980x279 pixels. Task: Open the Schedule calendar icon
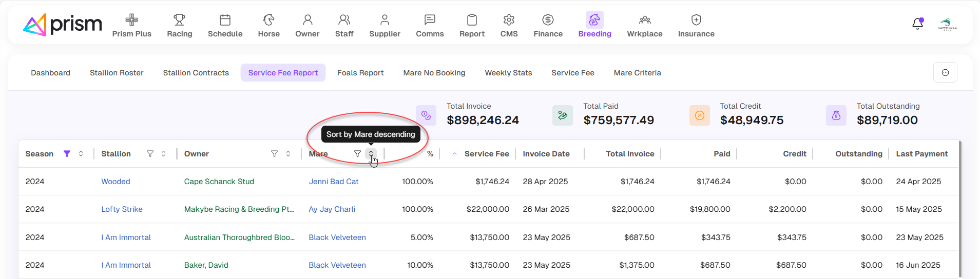pos(225,20)
